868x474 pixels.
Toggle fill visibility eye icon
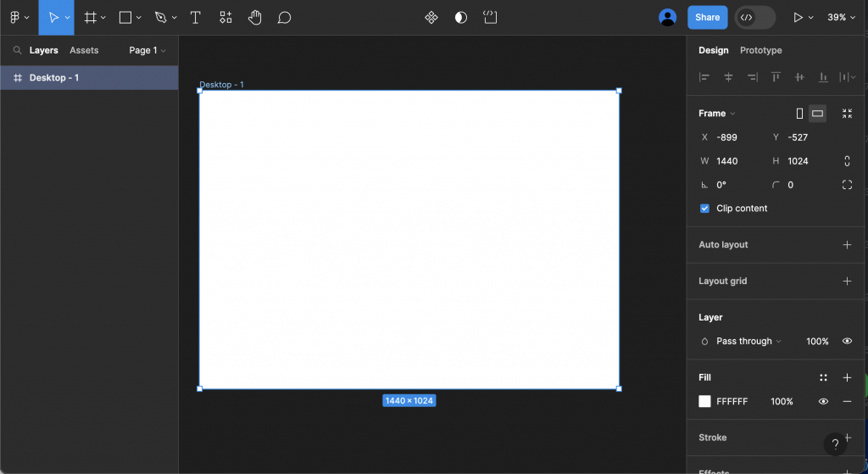click(x=823, y=401)
